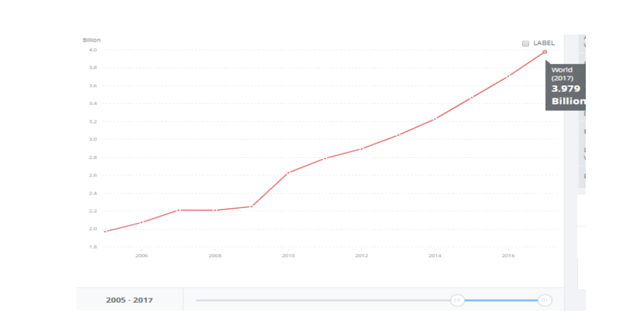Click the 2005 - 2017 year range label

[129, 300]
